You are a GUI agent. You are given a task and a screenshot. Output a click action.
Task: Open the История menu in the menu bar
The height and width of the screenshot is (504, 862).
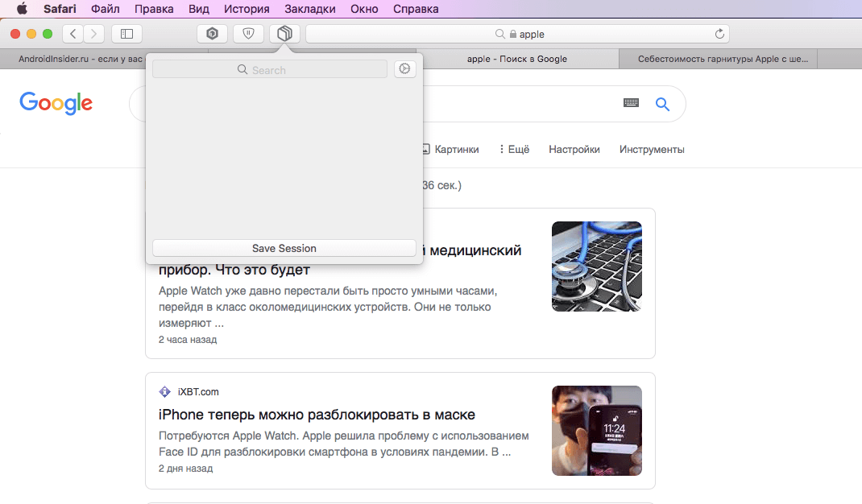[x=247, y=9]
